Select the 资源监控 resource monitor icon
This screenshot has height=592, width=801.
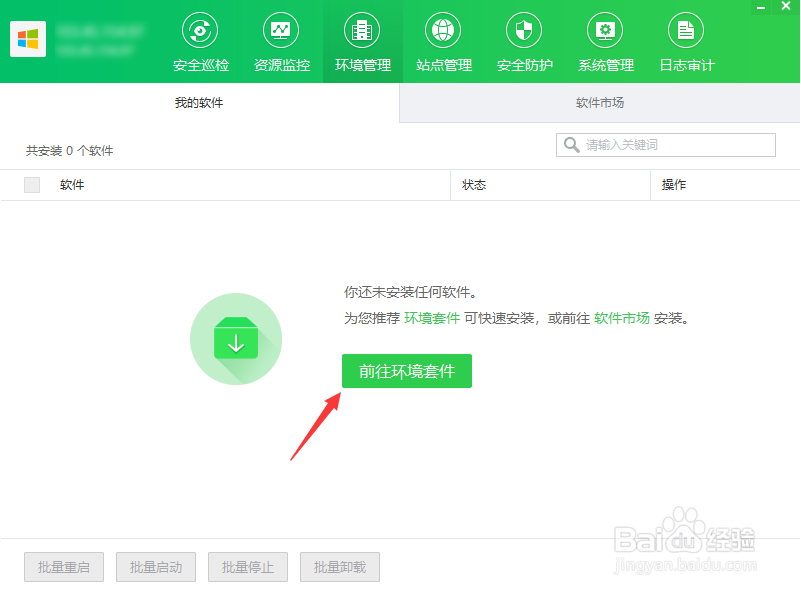[x=281, y=40]
